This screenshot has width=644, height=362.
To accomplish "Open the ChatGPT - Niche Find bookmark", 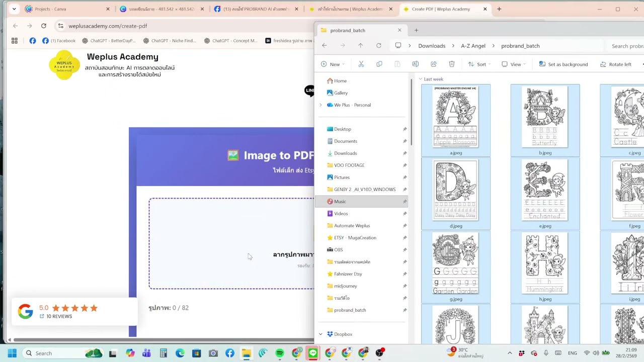I will (170, 41).
